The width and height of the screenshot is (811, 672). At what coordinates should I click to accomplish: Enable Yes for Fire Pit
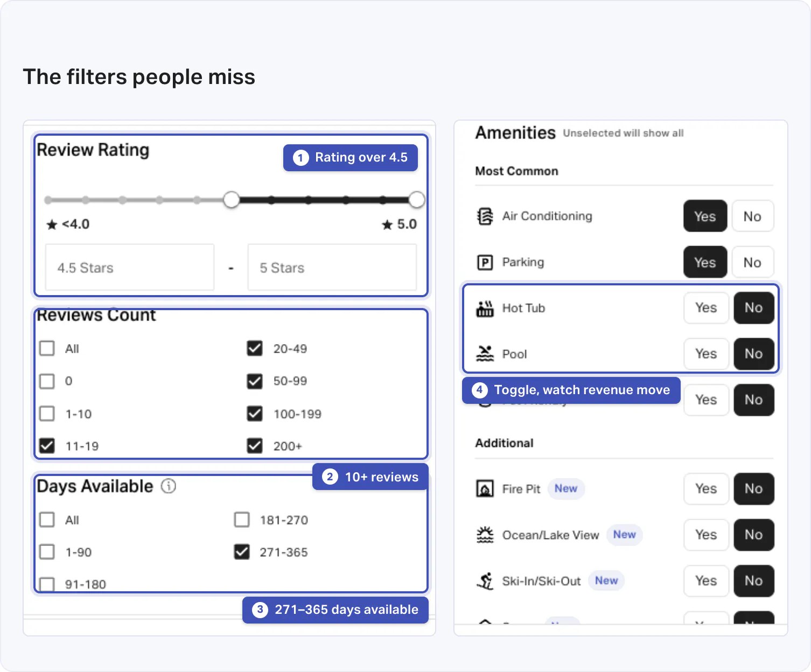pos(706,489)
